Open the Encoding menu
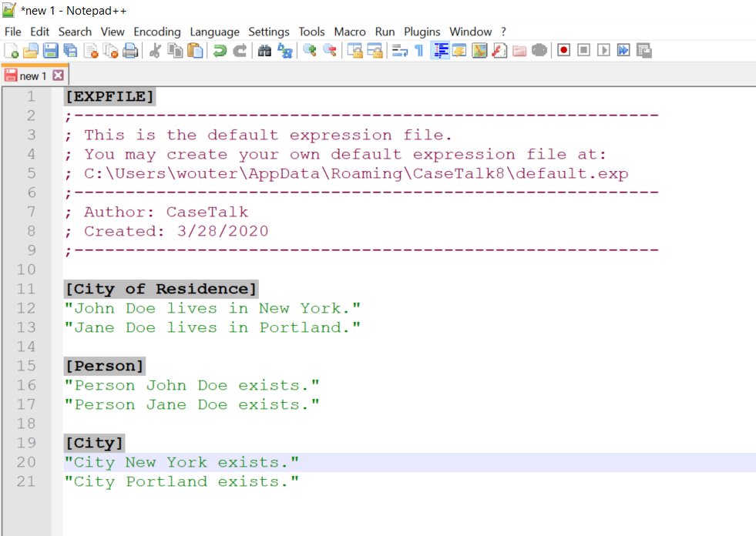This screenshot has height=536, width=756. [x=157, y=32]
